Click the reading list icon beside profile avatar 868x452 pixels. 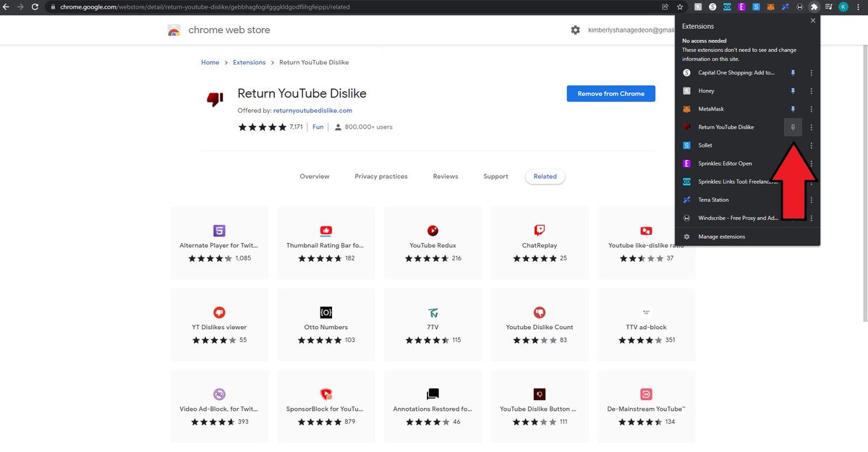point(829,7)
